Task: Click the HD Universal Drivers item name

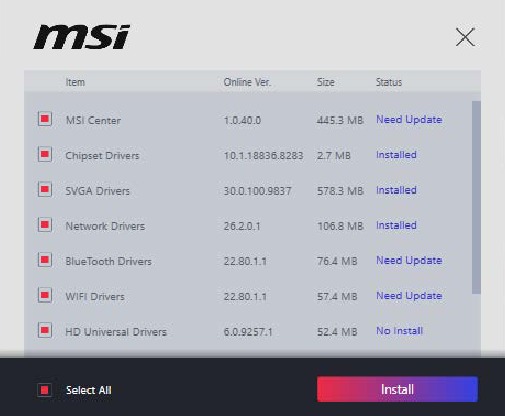Action: coord(116,332)
